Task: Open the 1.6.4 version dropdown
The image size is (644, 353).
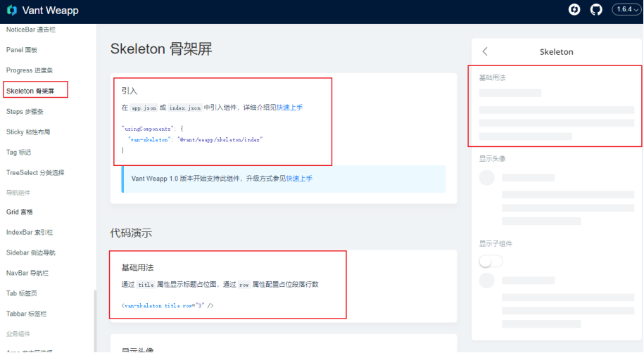Action: click(x=626, y=9)
